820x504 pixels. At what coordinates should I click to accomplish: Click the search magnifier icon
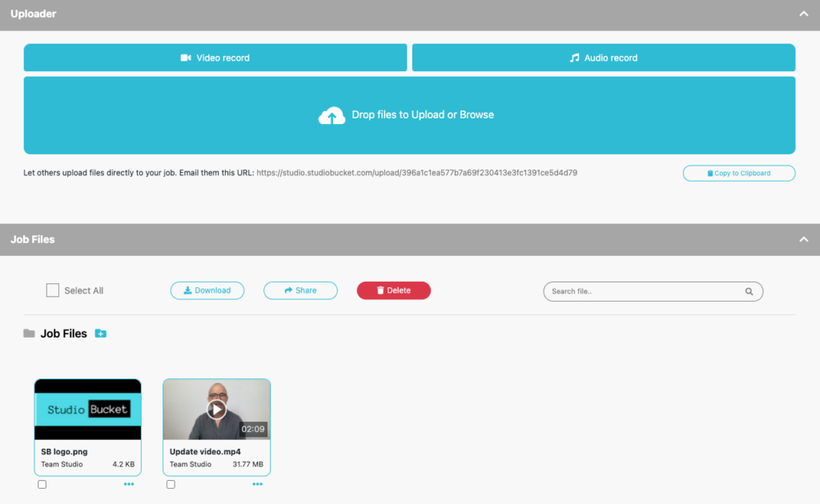749,291
